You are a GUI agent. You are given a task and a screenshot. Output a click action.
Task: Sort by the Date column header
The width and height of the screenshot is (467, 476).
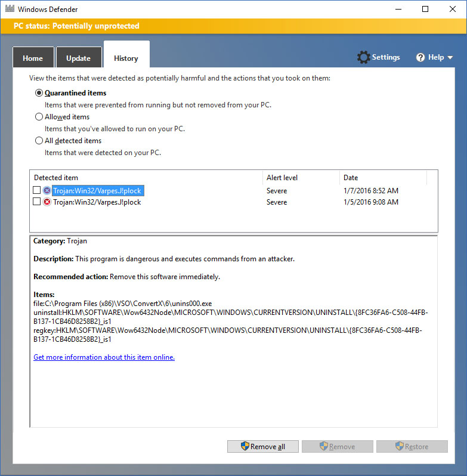384,178
